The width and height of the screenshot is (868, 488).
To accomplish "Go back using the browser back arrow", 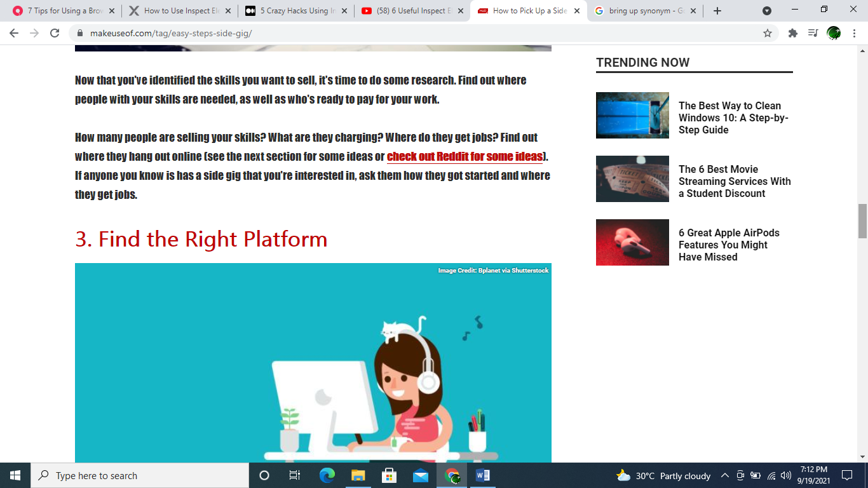I will point(14,33).
